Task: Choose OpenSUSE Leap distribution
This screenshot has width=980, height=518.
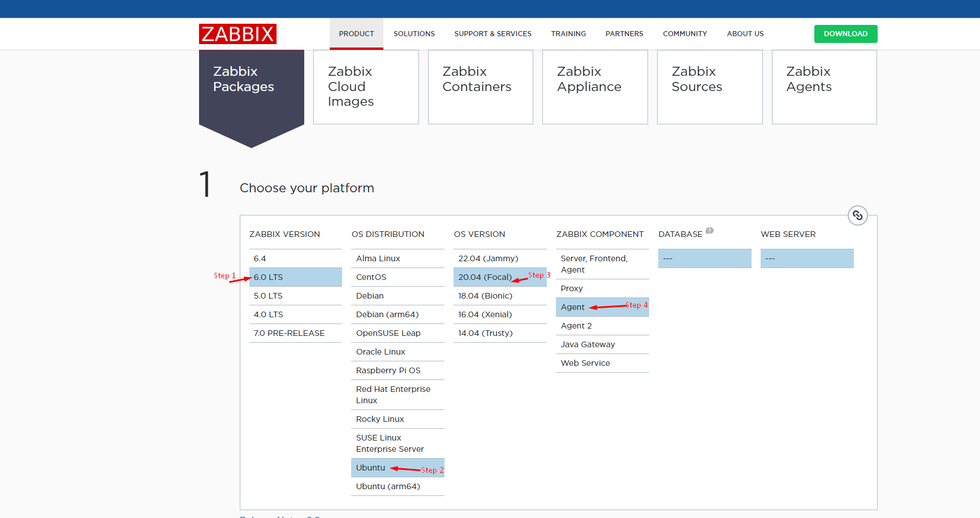Action: (398, 333)
